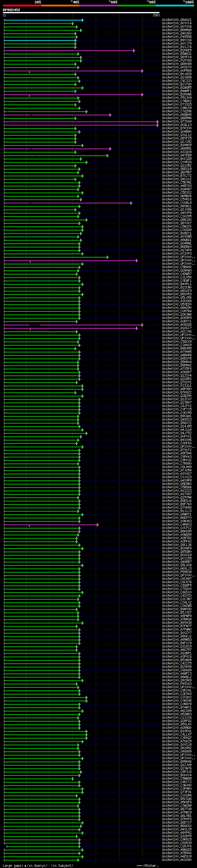197x868 pixels.
Task: Open hit UniRef100_C0U8L8
Action: pos(176,203)
